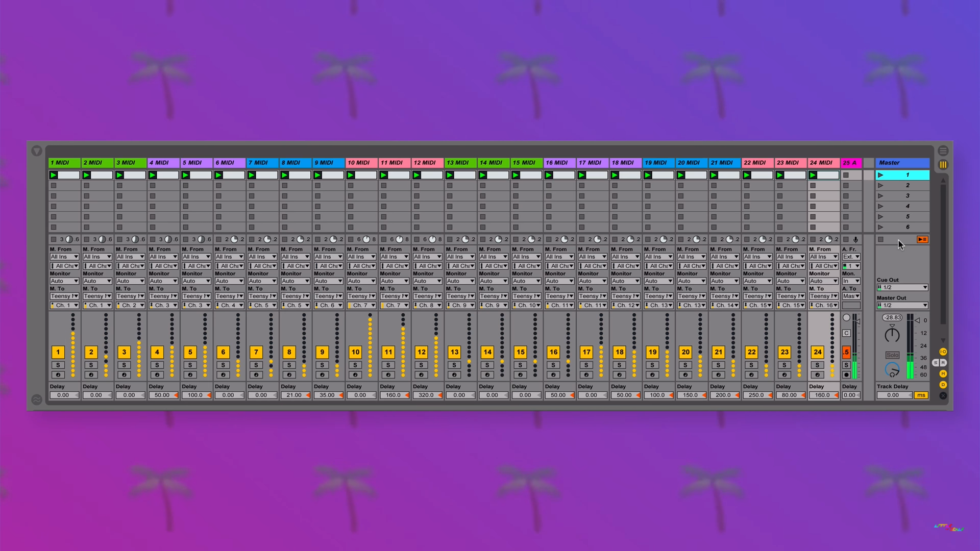Select the 10 MIDI track header
The height and width of the screenshot is (551, 980).
361,163
